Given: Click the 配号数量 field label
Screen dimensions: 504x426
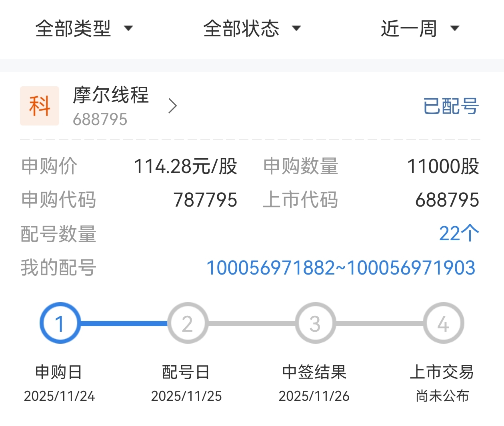Looking at the screenshot, I should click(x=58, y=234).
